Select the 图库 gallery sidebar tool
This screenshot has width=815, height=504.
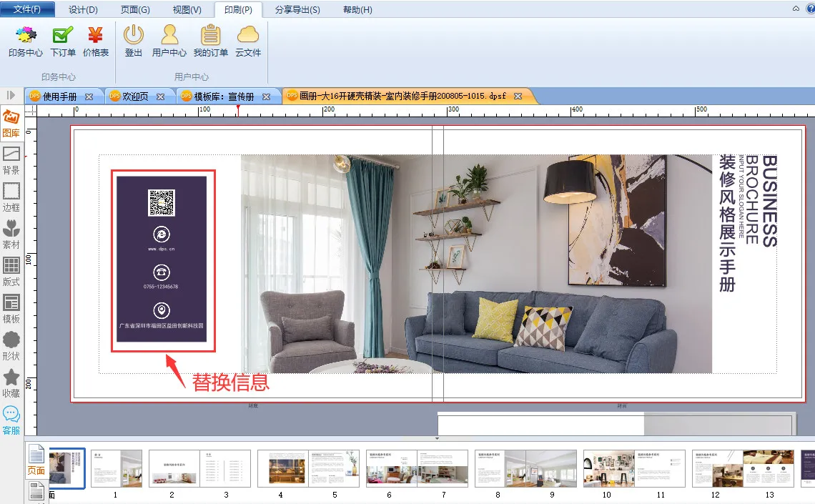pyautogui.click(x=11, y=124)
